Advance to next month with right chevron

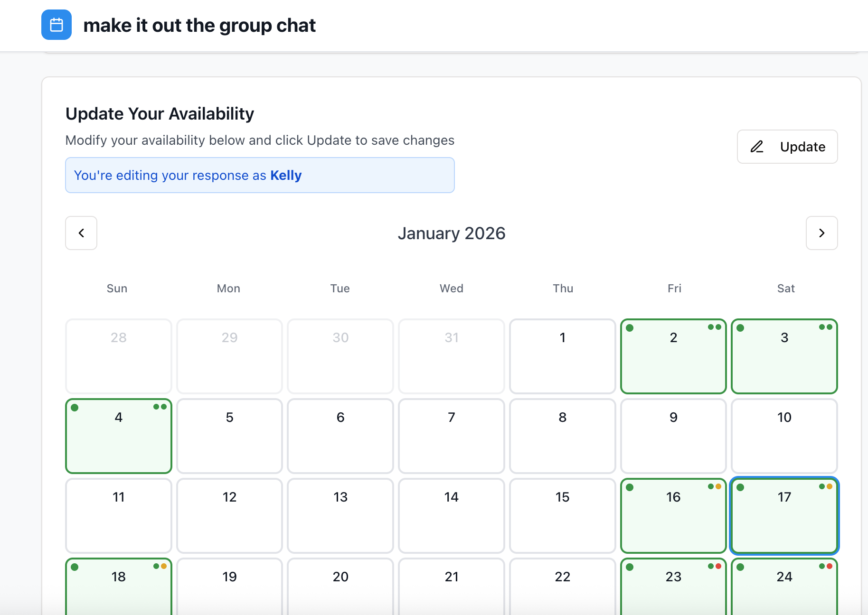tap(821, 233)
